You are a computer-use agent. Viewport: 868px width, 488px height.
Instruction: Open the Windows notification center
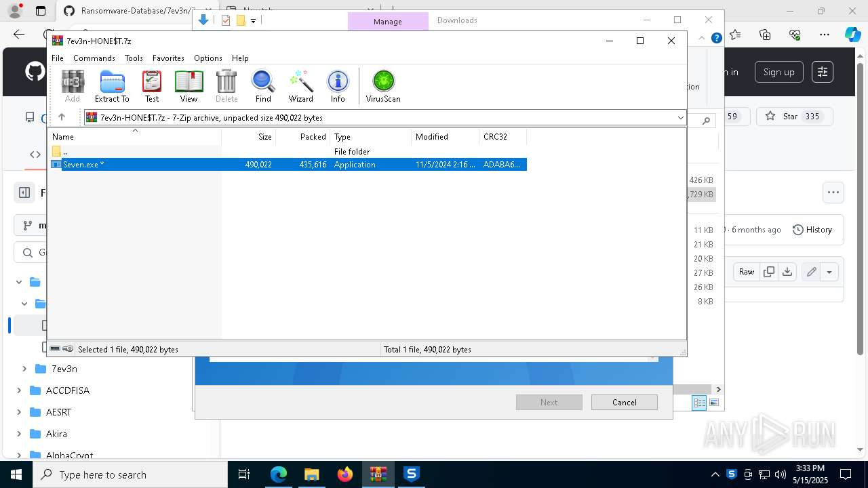click(846, 474)
